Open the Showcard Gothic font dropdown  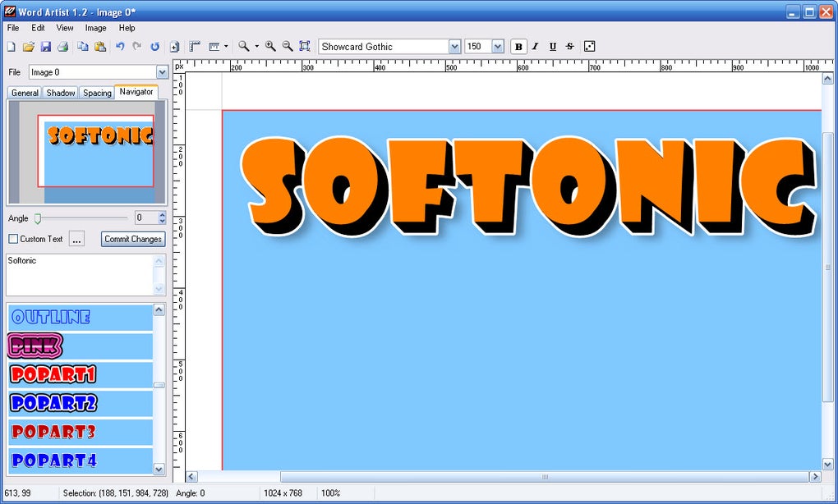pyautogui.click(x=455, y=47)
